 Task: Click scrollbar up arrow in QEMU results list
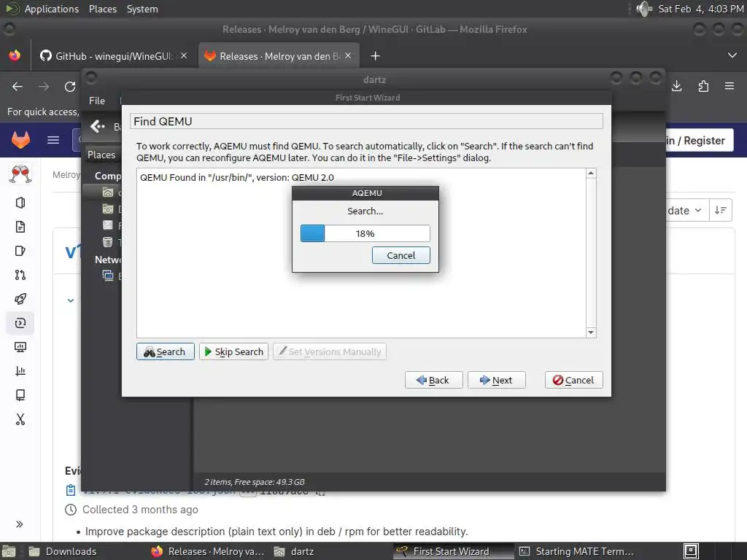coord(591,174)
